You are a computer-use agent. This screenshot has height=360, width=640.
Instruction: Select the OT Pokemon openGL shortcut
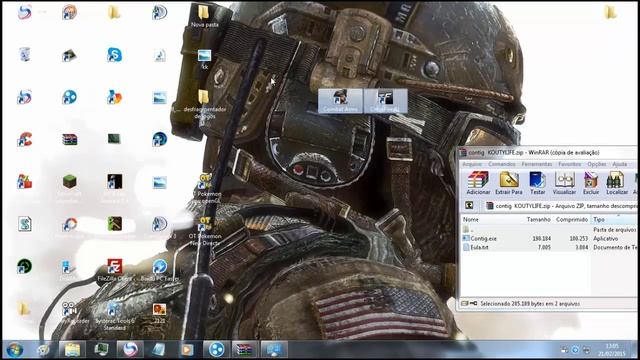(205, 189)
